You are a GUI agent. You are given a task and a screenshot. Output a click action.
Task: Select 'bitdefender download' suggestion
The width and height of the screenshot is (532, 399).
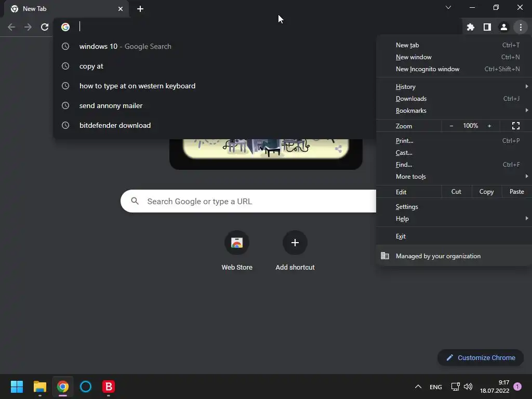point(215,125)
